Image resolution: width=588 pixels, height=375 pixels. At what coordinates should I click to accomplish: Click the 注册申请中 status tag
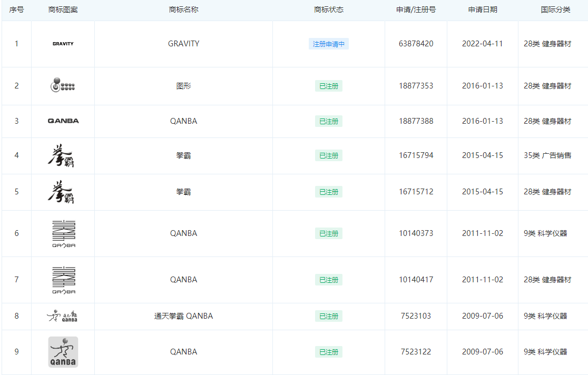pos(329,44)
